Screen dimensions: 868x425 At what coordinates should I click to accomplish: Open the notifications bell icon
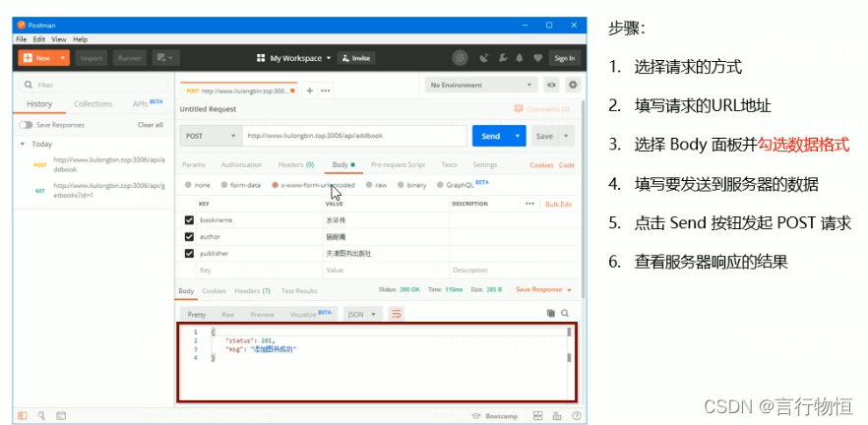[520, 58]
